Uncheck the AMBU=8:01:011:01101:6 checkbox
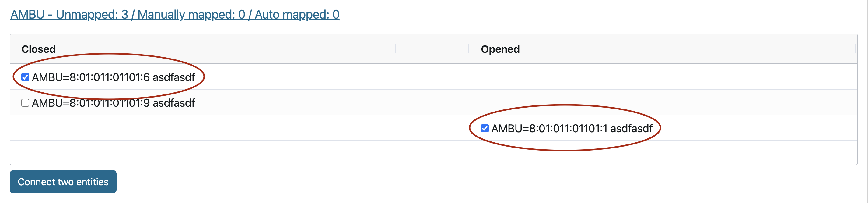Screen dimensions: 868x203 25,77
